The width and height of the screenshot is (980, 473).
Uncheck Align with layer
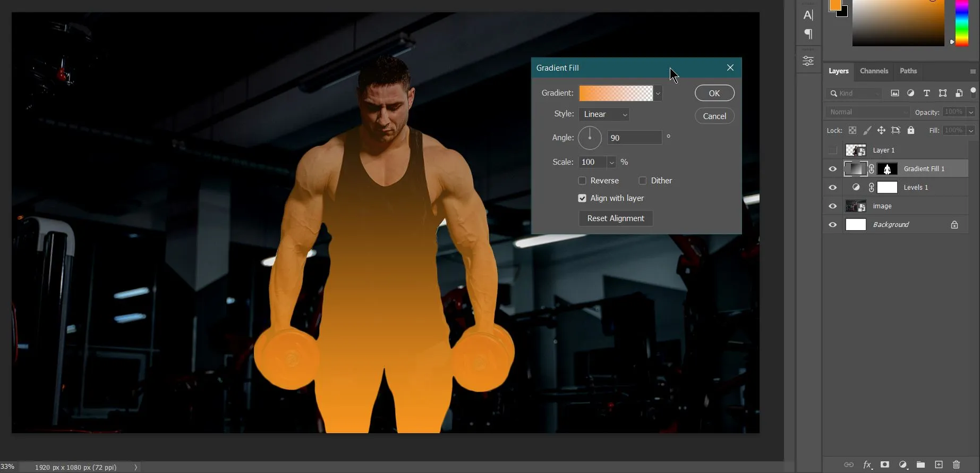[582, 198]
